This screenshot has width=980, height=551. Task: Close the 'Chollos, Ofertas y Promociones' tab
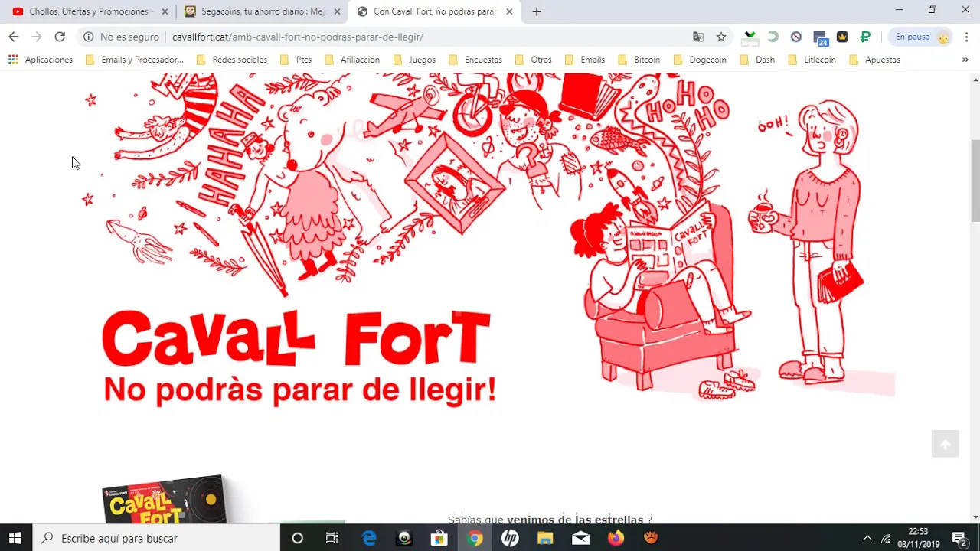[x=165, y=11]
